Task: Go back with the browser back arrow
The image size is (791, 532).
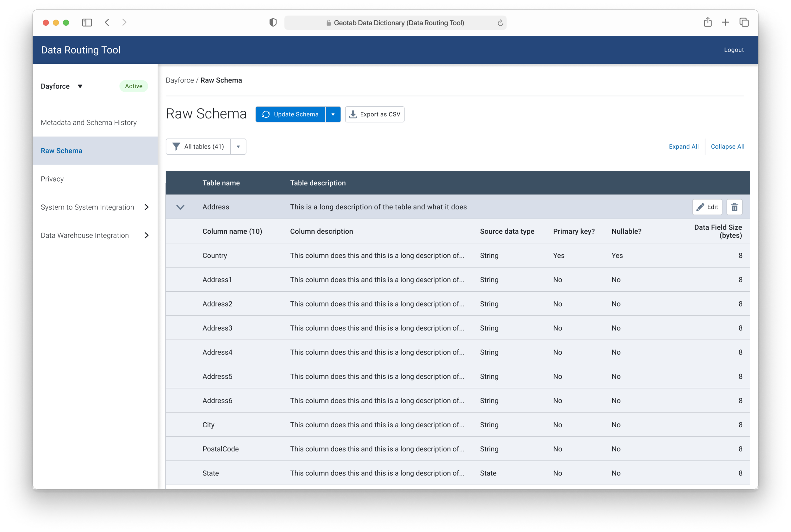Action: point(107,22)
